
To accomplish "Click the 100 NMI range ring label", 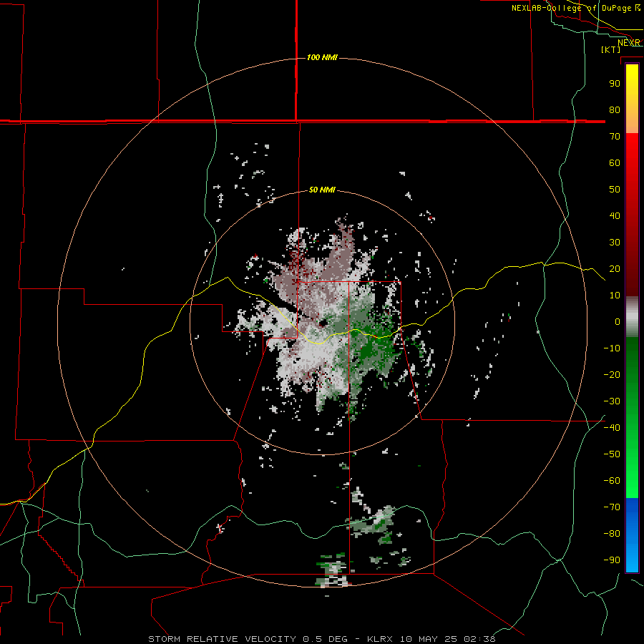I will 322,57.
